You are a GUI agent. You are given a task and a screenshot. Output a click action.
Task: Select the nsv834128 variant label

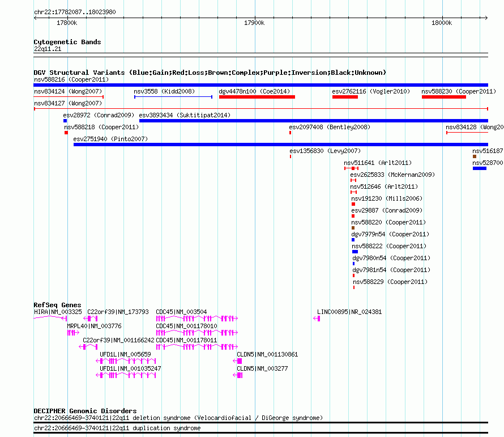475,127
